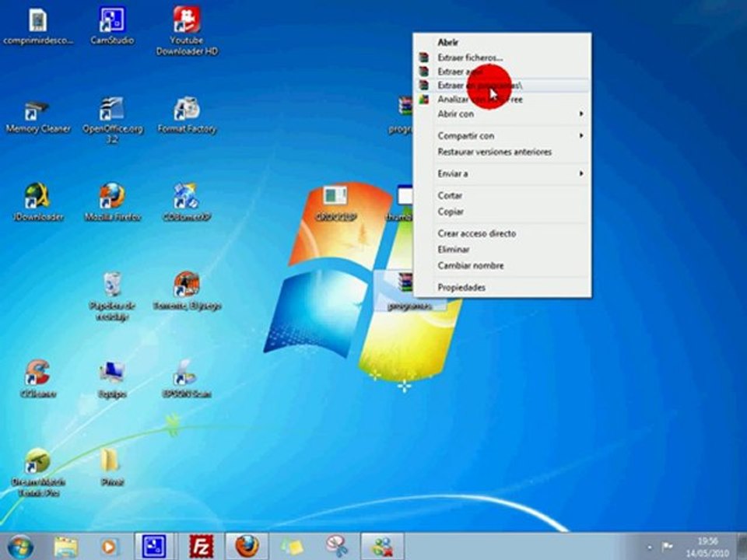Choose Abrir in the context menu
747x560 pixels.
coord(502,42)
